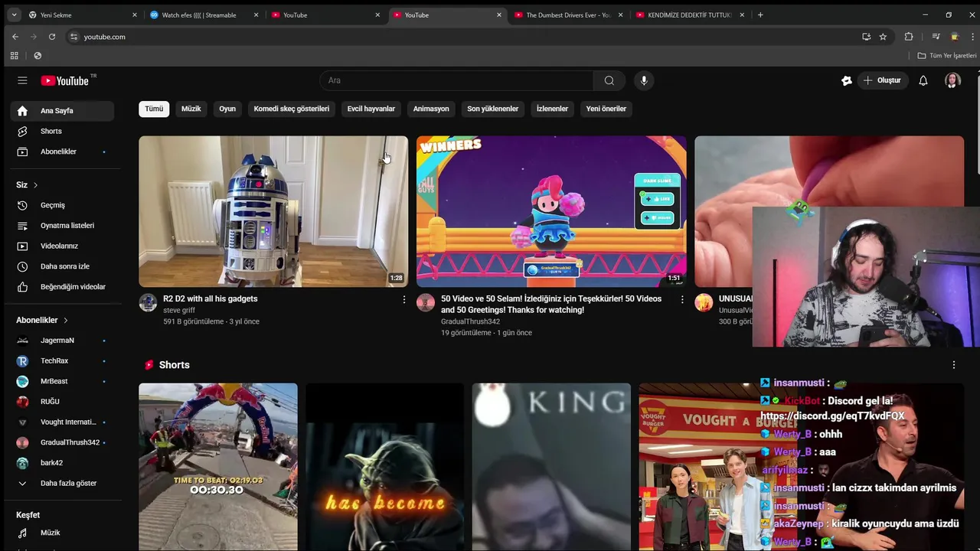Open the notifications bell

pyautogui.click(x=923, y=80)
